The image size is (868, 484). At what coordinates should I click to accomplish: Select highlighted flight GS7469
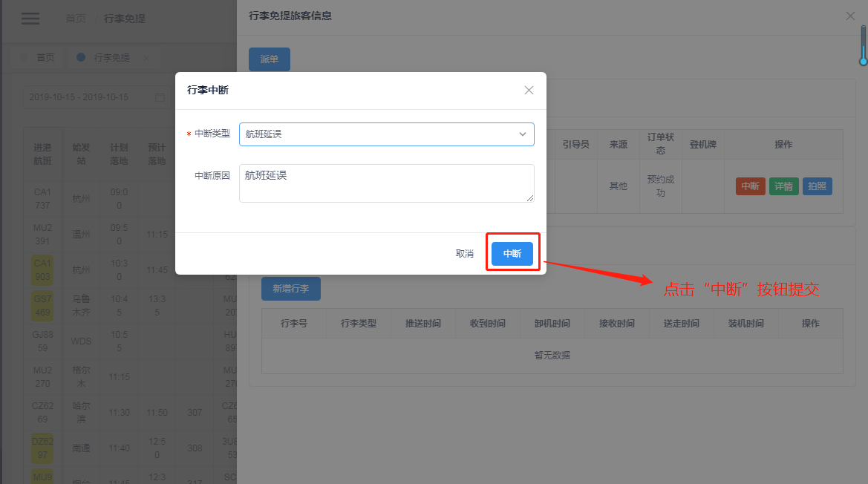click(x=42, y=305)
